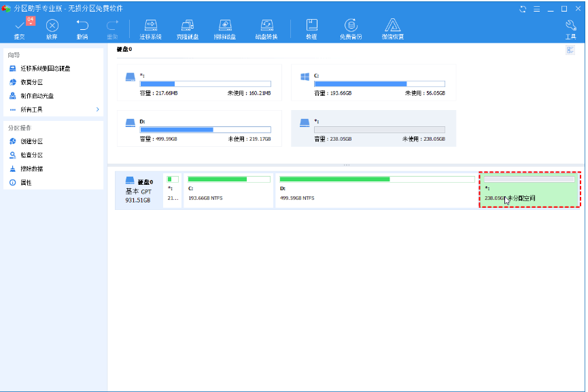Select the 克隆硬盘 (Clone Disk) toolbar icon

188,27
